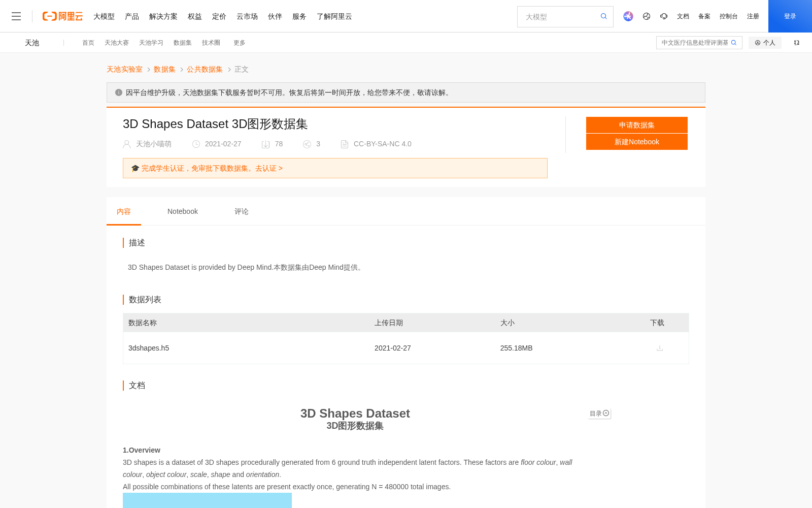Click the download count icon near 78
This screenshot has width=812, height=508.
pyautogui.click(x=265, y=144)
